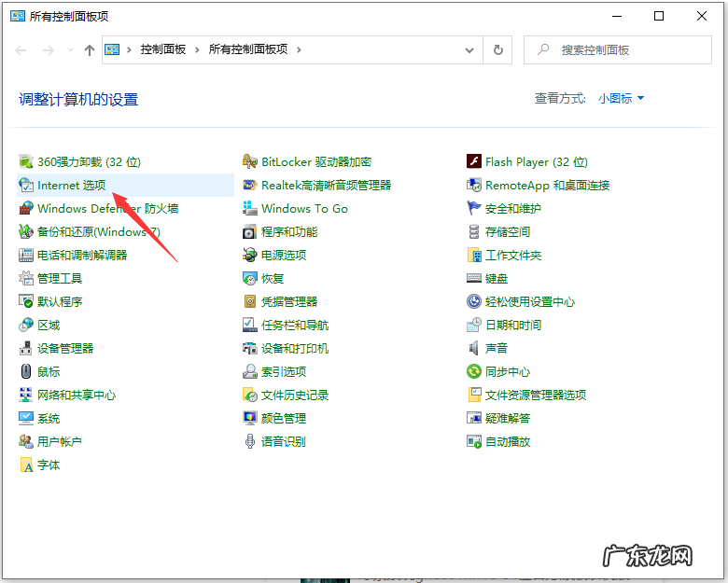The width and height of the screenshot is (728, 583).
Task: Click the control panel icon in address bar
Action: [112, 49]
